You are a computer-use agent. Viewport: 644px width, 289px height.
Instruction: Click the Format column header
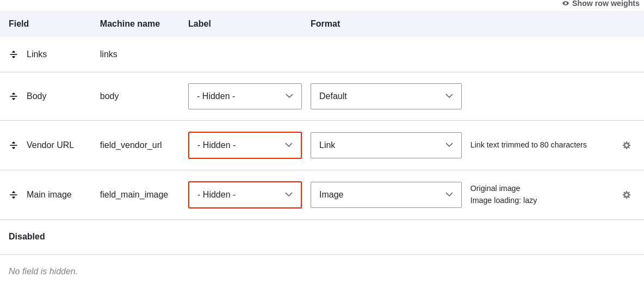325,24
